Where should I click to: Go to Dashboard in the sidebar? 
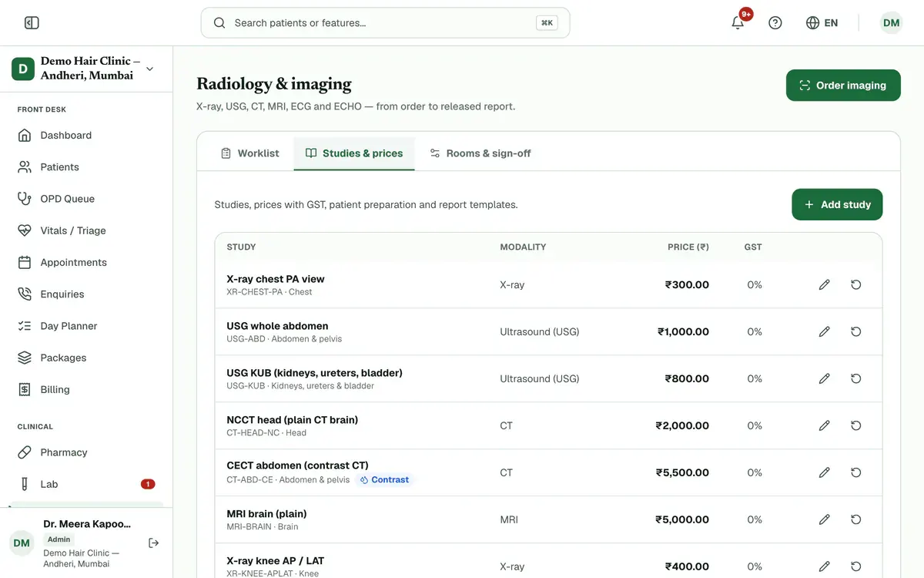tap(86, 136)
